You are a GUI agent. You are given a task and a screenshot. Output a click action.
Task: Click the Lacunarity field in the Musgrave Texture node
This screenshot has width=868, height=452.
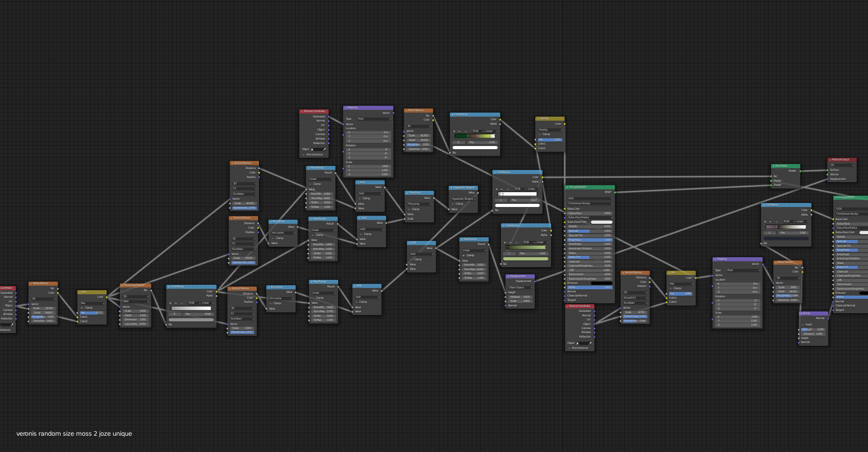[135, 324]
